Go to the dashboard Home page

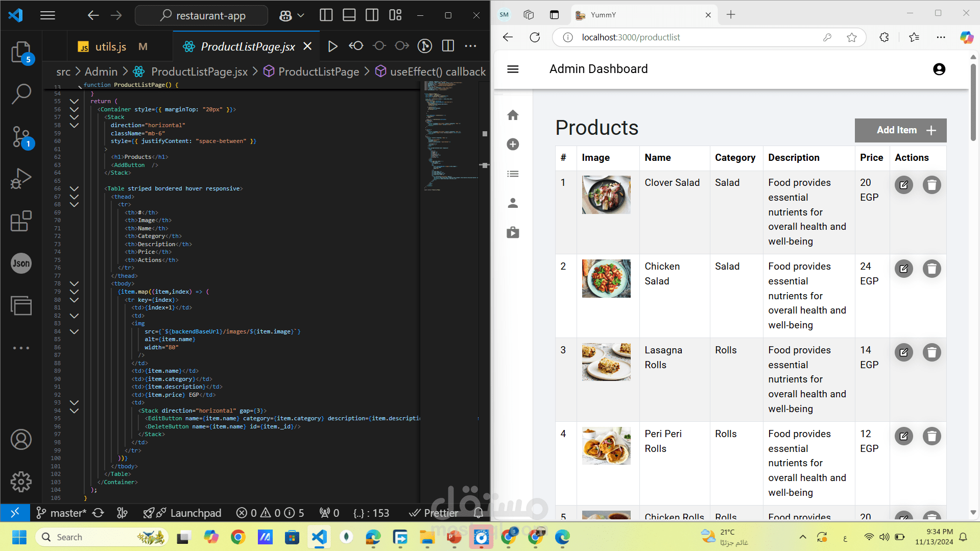[513, 115]
